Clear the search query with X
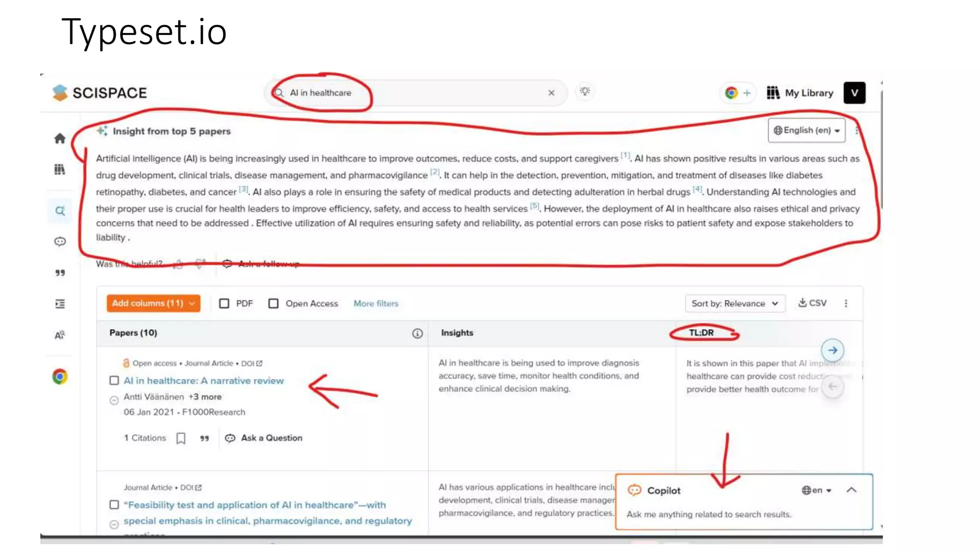Viewport: 980px width, 551px height. [551, 93]
